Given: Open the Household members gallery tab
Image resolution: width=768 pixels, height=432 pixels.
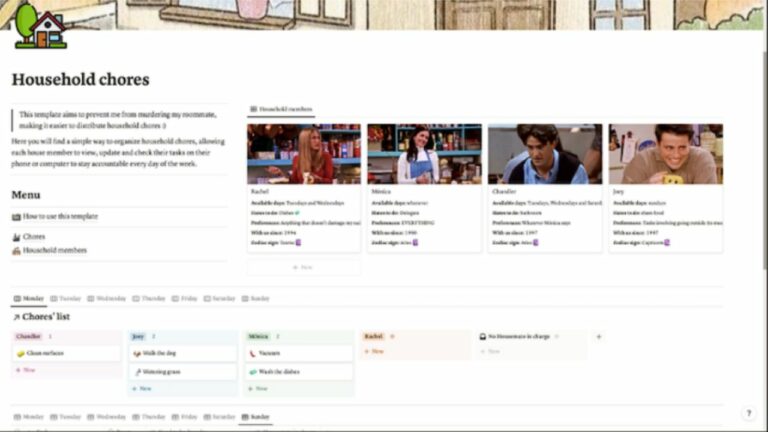Looking at the screenshot, I should click(281, 109).
